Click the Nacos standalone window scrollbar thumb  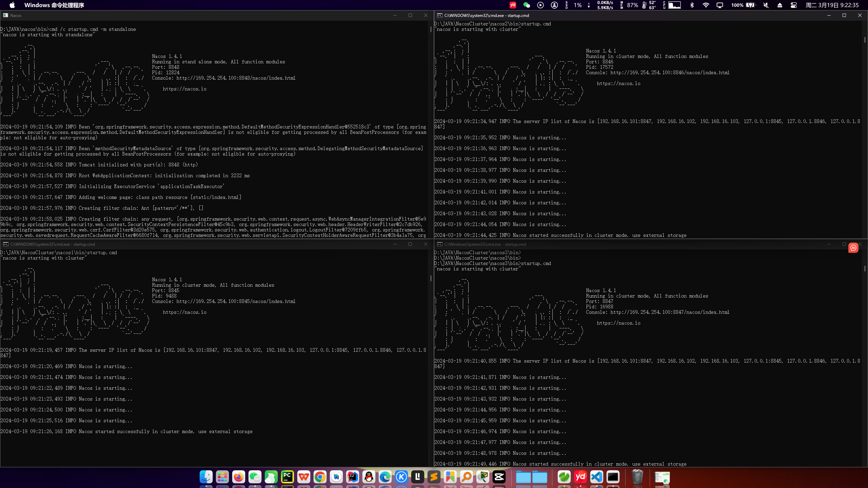431,29
